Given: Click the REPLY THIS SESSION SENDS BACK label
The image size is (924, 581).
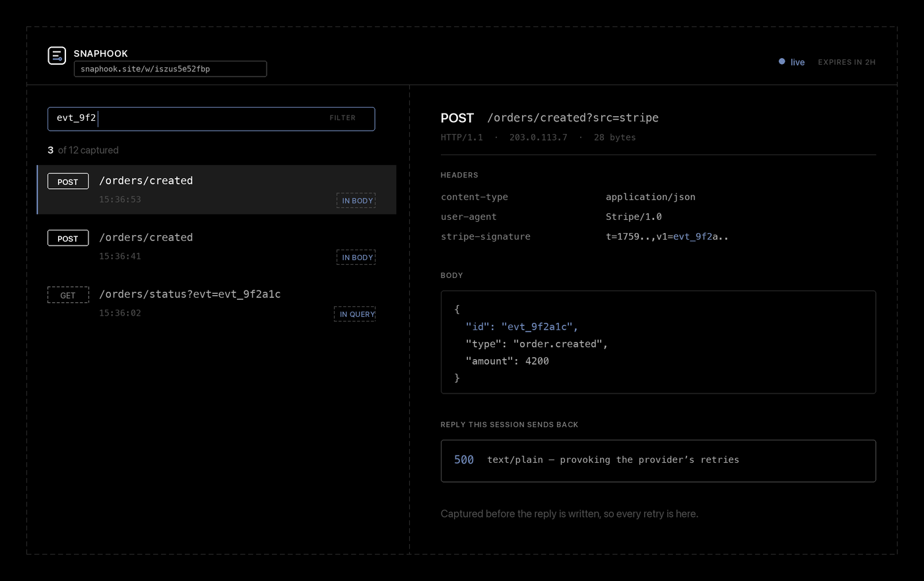Looking at the screenshot, I should [x=510, y=425].
